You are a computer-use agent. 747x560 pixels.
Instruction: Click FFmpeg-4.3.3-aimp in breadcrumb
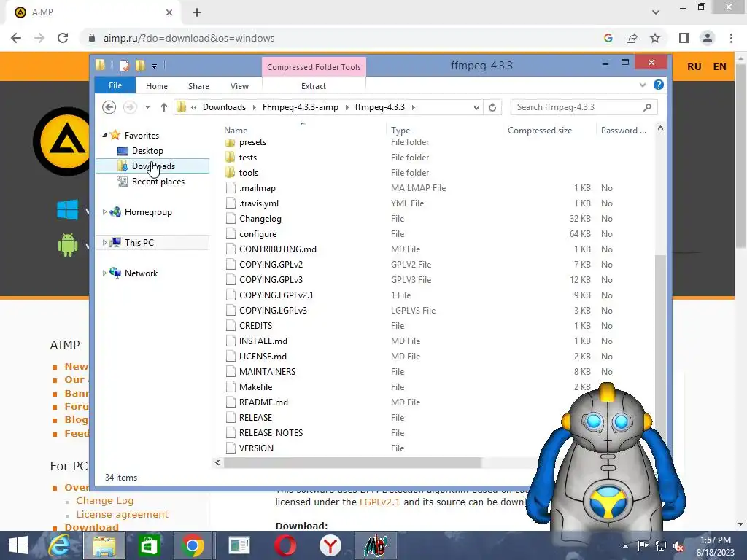tap(300, 107)
